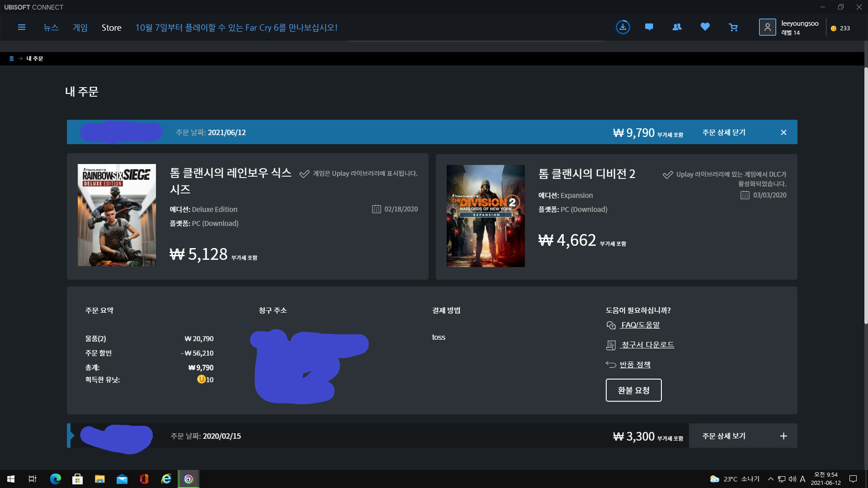Open Microsoft Store from the taskbar
The height and width of the screenshot is (488, 868).
coord(77,479)
